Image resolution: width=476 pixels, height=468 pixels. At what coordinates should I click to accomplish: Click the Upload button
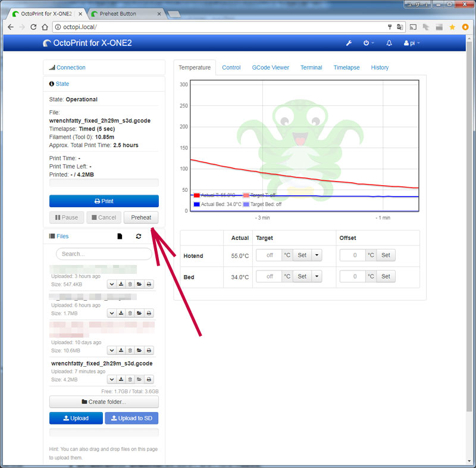pyautogui.click(x=76, y=418)
